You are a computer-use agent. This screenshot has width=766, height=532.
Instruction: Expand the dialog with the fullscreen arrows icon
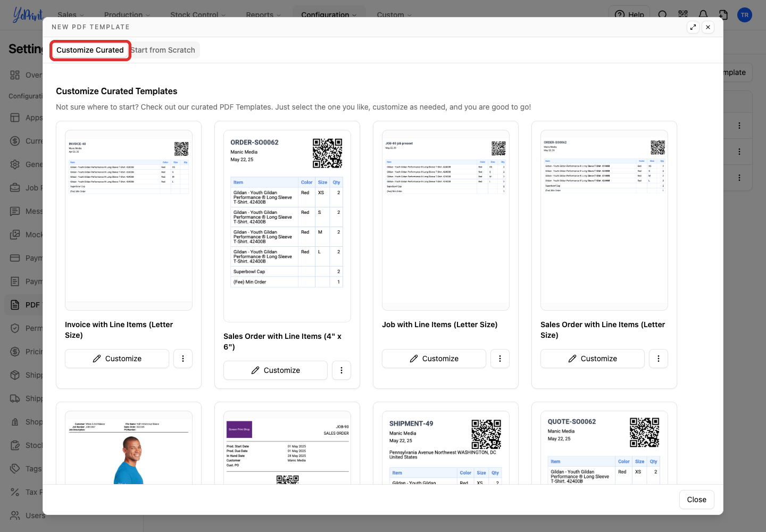[693, 27]
